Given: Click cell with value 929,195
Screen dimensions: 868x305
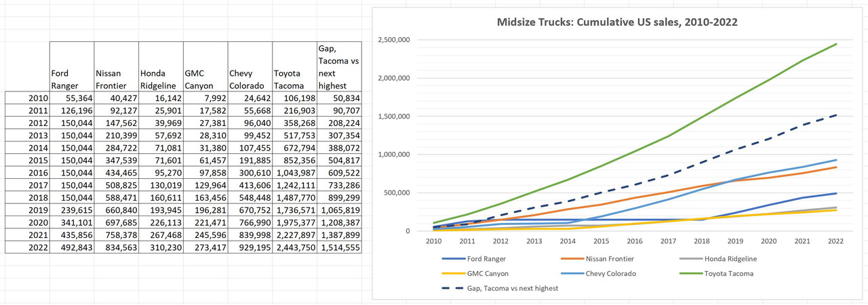Looking at the screenshot, I should pos(250,246).
